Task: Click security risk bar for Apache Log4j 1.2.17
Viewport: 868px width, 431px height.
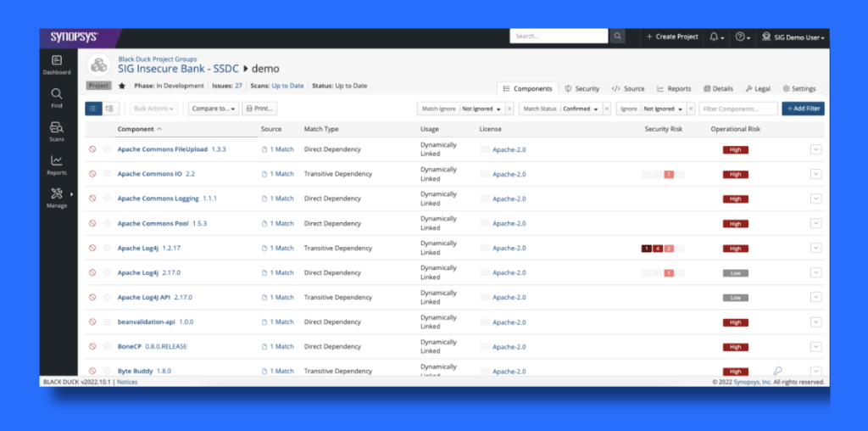Action: click(663, 249)
